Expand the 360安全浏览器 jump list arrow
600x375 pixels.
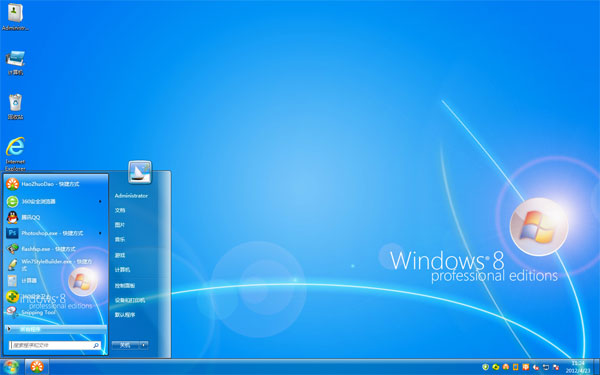click(100, 201)
